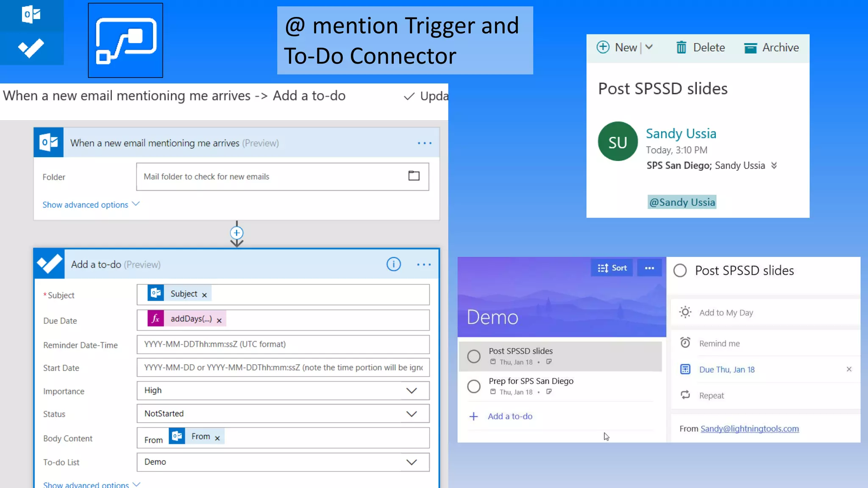Click the Subject field's empty area
868x488 pixels.
point(320,294)
